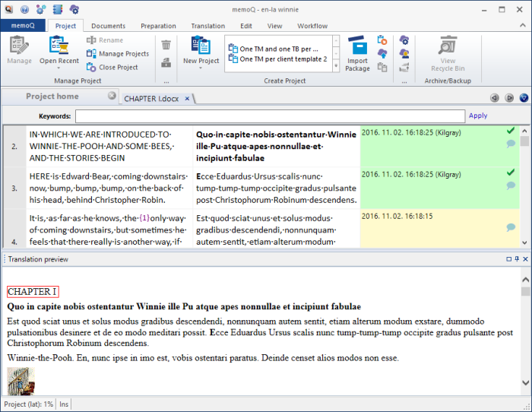Click the Manage Projects icon

91,54
